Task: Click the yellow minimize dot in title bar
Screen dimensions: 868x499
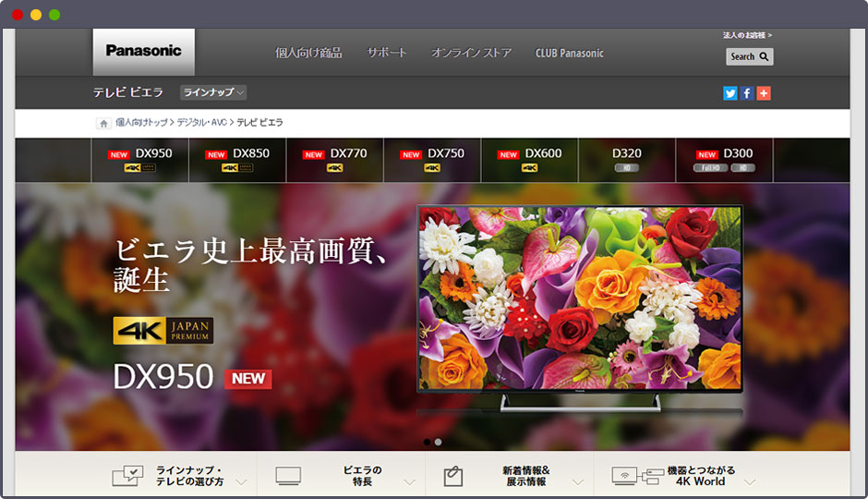Action: (x=36, y=15)
